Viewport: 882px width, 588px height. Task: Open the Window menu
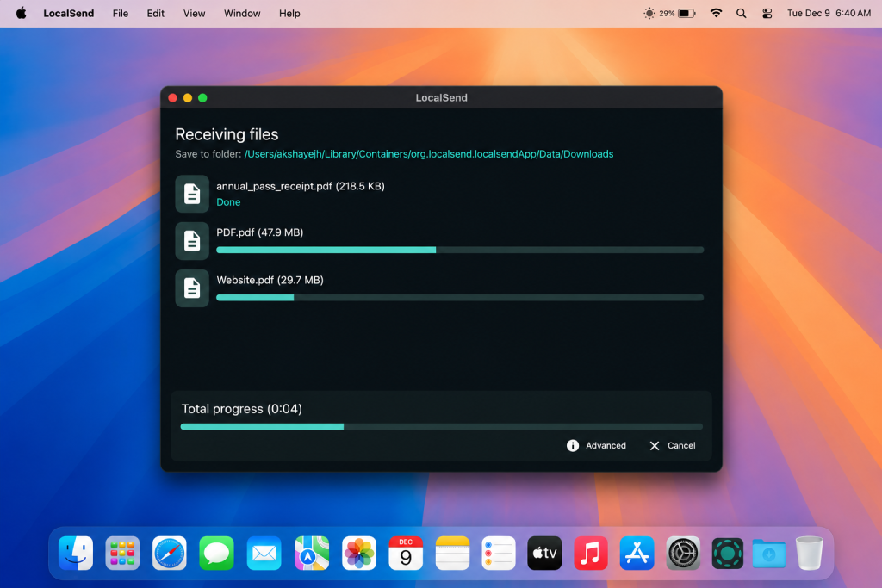point(242,13)
